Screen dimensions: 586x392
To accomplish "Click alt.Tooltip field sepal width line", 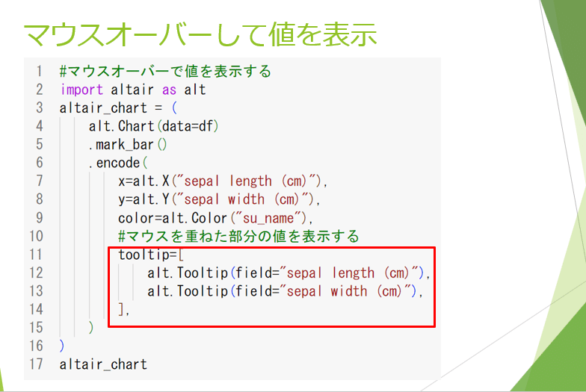I will [285, 291].
